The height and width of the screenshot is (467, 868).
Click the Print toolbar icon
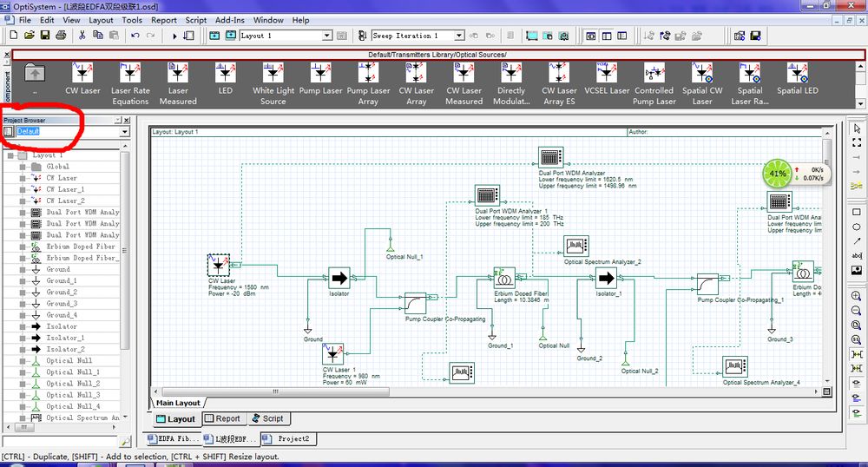[x=61, y=36]
